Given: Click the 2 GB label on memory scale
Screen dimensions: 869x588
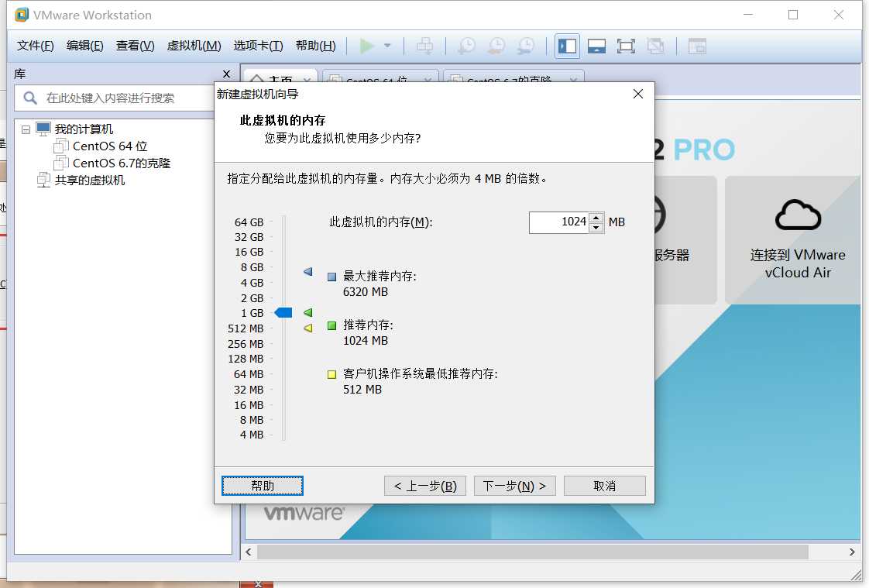Looking at the screenshot, I should [x=252, y=298].
